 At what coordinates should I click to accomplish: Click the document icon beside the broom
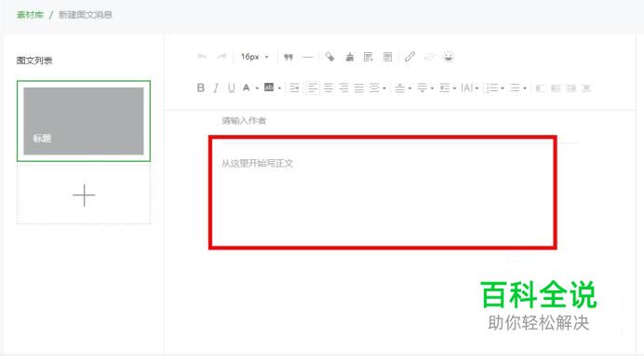coord(369,57)
